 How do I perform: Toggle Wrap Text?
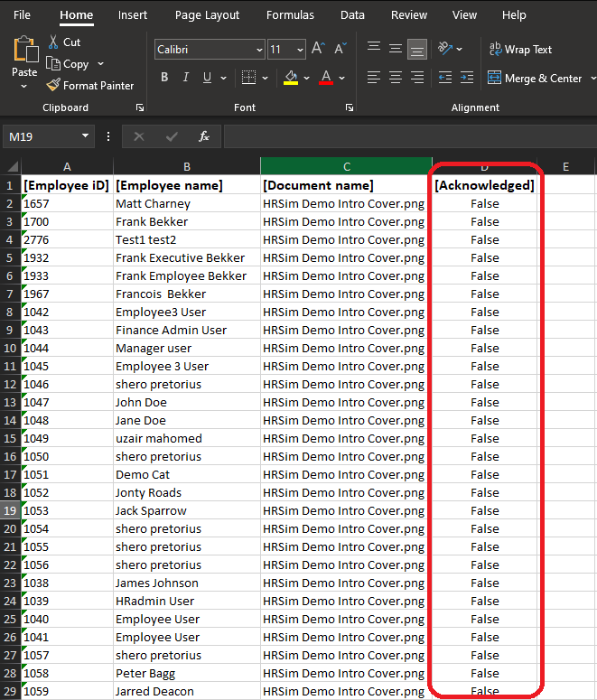(x=520, y=49)
